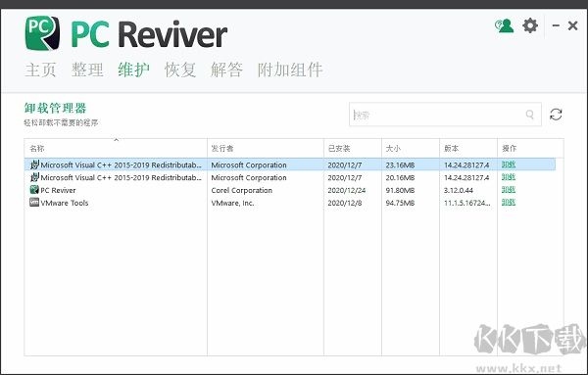Screen dimensions: 588x375
Task: Click the 2020/12/8 install date
Action: [x=345, y=203]
